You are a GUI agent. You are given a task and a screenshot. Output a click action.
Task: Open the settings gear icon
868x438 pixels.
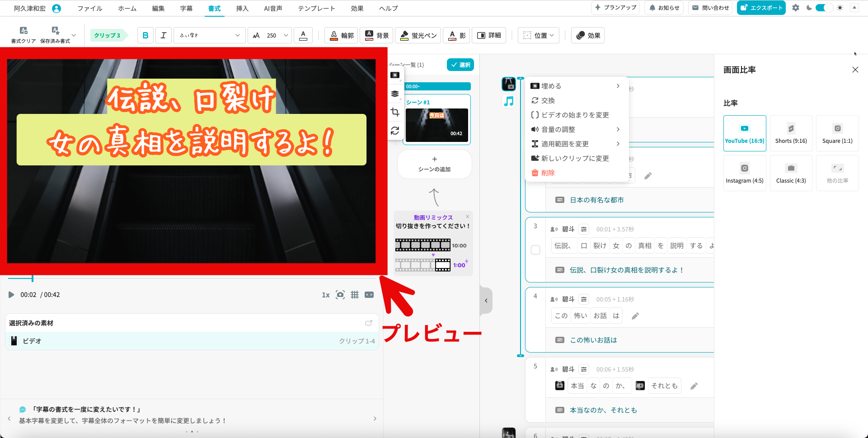pos(796,8)
